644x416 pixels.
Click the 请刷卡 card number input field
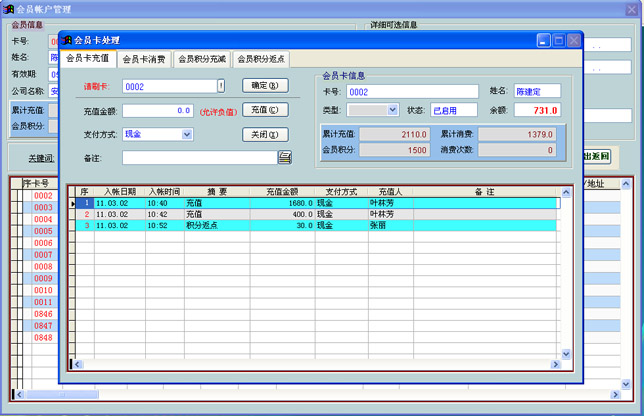click(168, 86)
